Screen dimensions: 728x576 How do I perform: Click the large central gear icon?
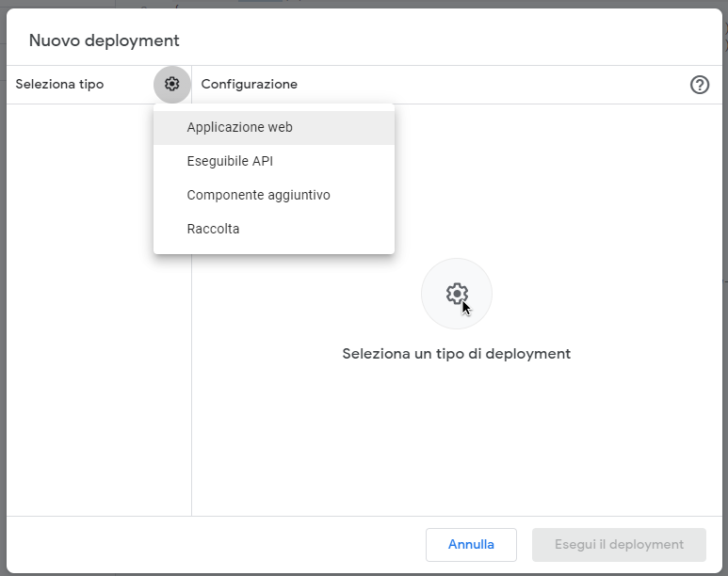(x=457, y=294)
